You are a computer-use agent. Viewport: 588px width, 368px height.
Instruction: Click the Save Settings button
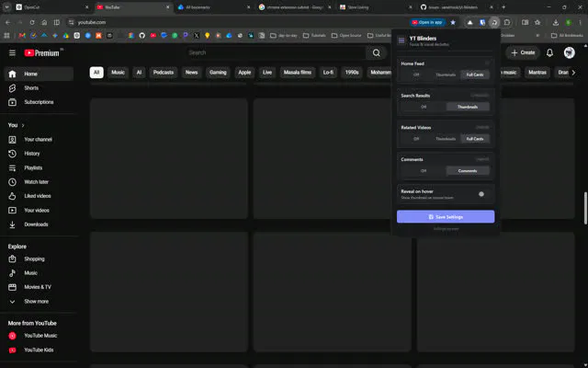pos(446,217)
